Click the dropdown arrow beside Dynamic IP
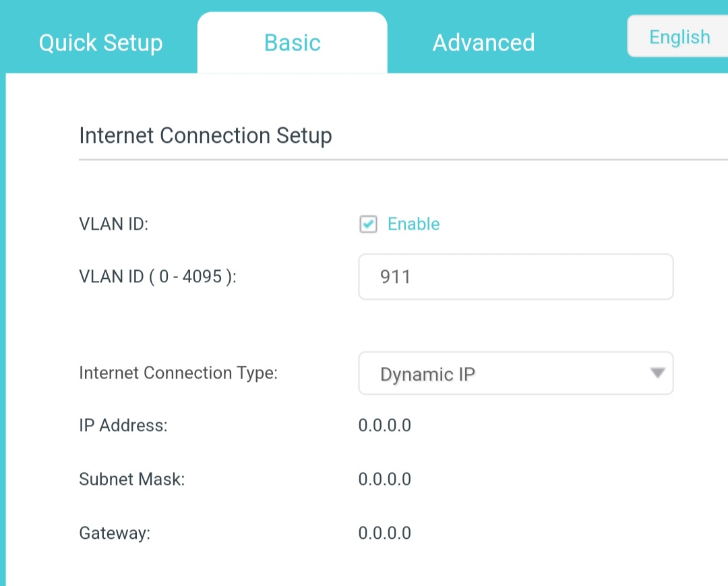The width and height of the screenshot is (728, 586). [657, 373]
